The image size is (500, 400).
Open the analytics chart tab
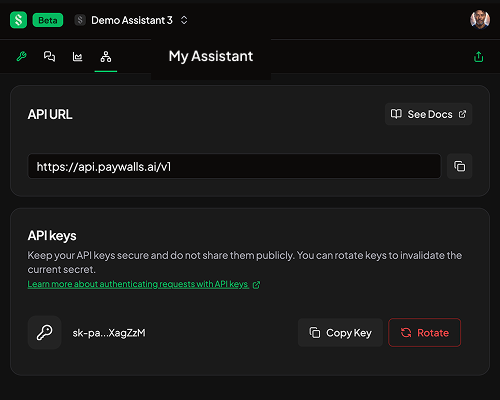(77, 57)
